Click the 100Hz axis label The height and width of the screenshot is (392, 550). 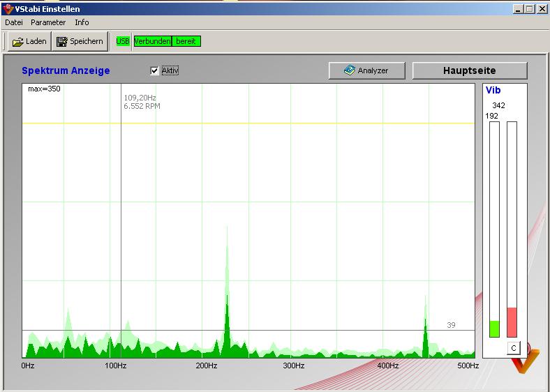pos(116,365)
